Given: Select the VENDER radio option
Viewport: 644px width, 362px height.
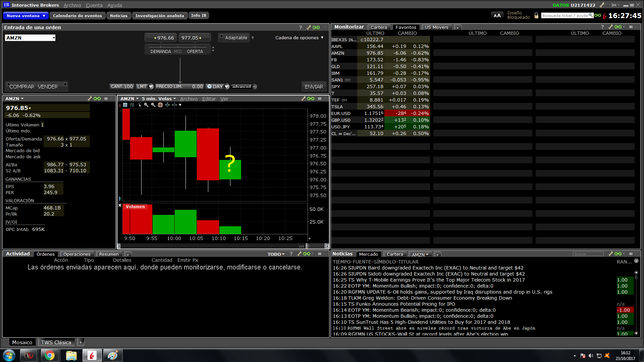Looking at the screenshot, I should click(65, 84).
